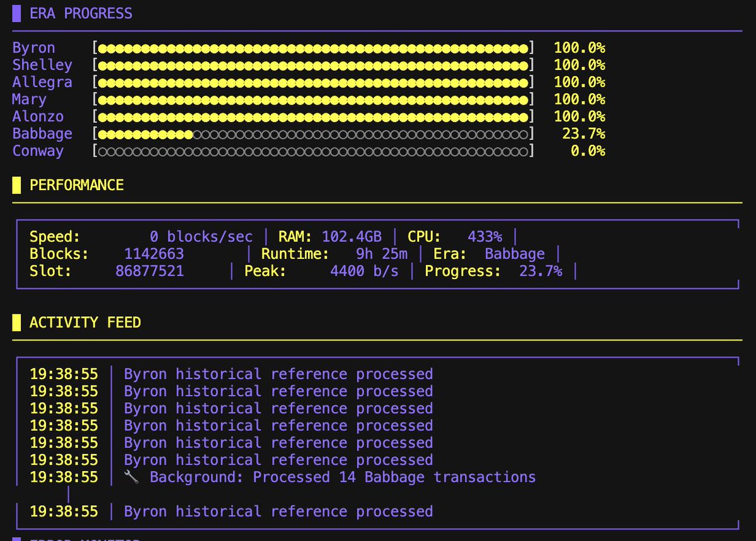This screenshot has height=541, width=756.
Task: Select Byron's 100.0% value
Action: (580, 48)
